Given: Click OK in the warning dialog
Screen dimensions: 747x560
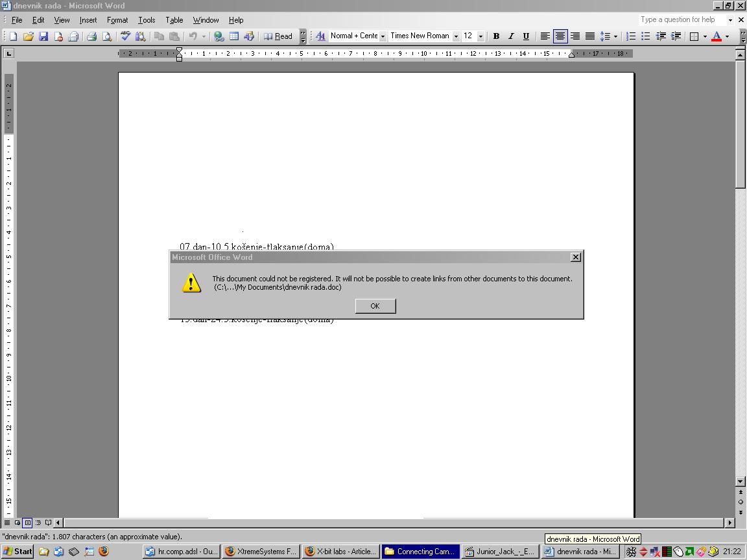Looking at the screenshot, I should coord(375,306).
